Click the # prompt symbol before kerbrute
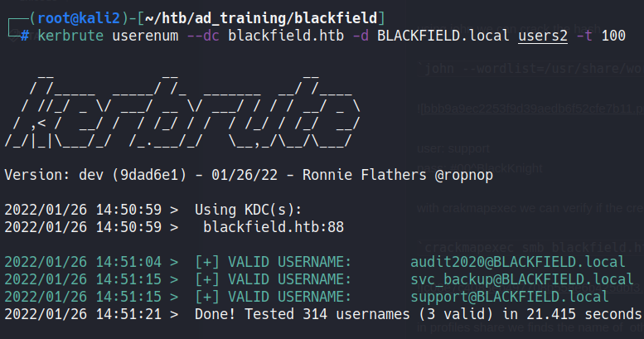Screen dimensions: 644x339 coord(25,36)
